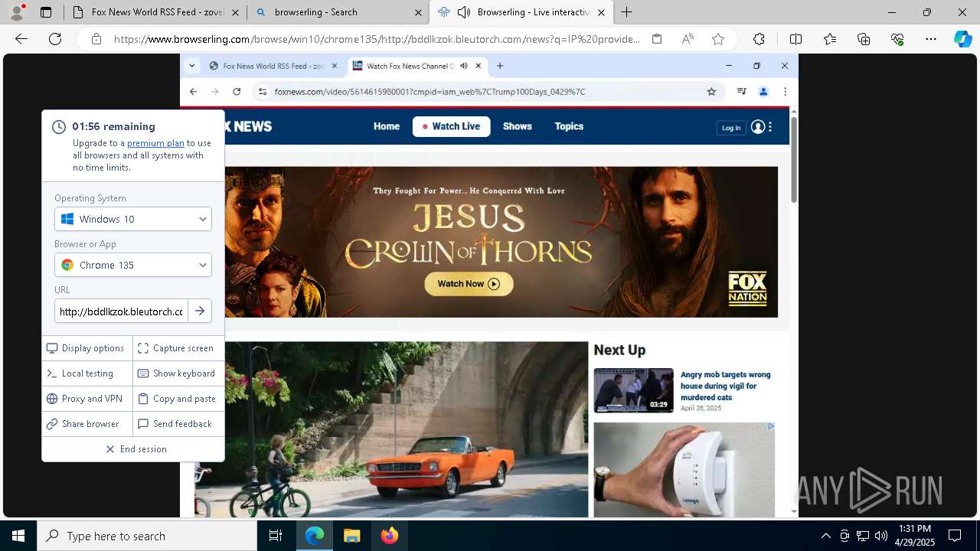Reload the Browserling page in Edge
The height and width of the screenshot is (551, 980).
[x=55, y=39]
